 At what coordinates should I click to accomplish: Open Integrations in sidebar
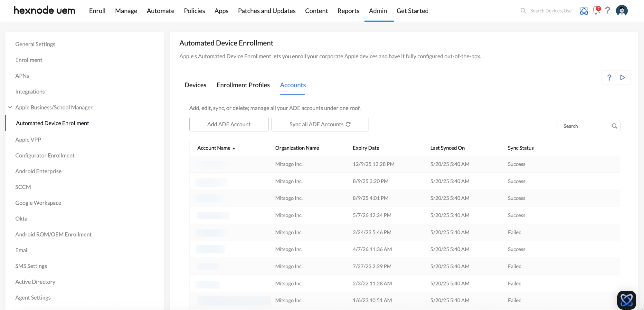30,92
